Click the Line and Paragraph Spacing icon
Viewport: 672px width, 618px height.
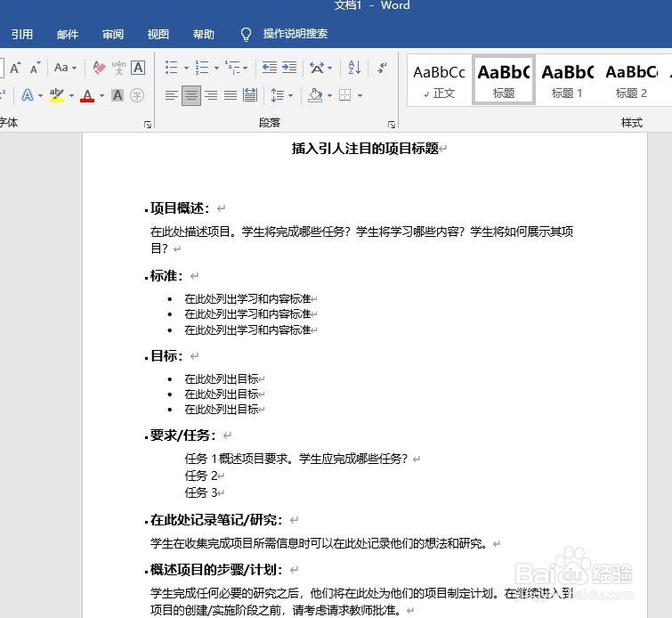[278, 94]
